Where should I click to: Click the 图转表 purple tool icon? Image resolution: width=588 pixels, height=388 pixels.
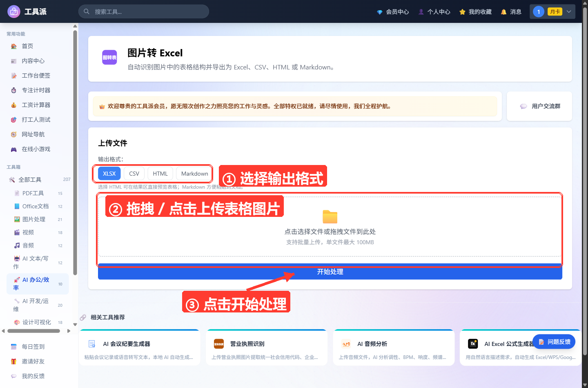[x=109, y=57]
